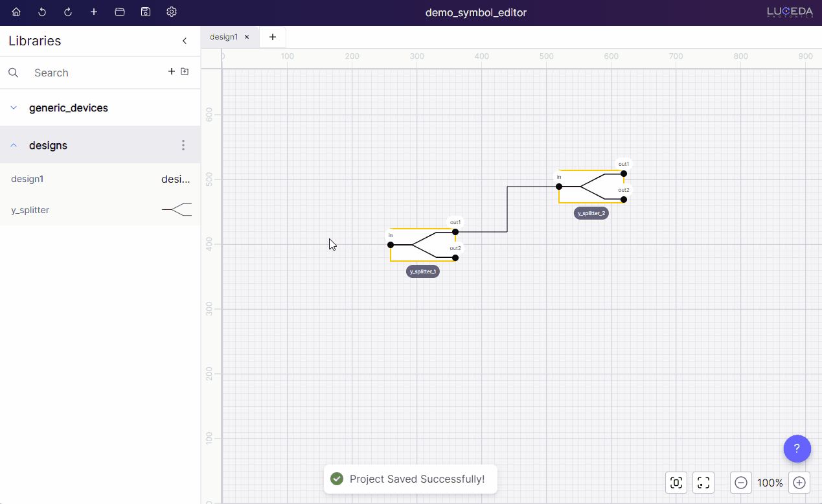Click the import library folder icon
Screen dimensions: 822x504
185,72
